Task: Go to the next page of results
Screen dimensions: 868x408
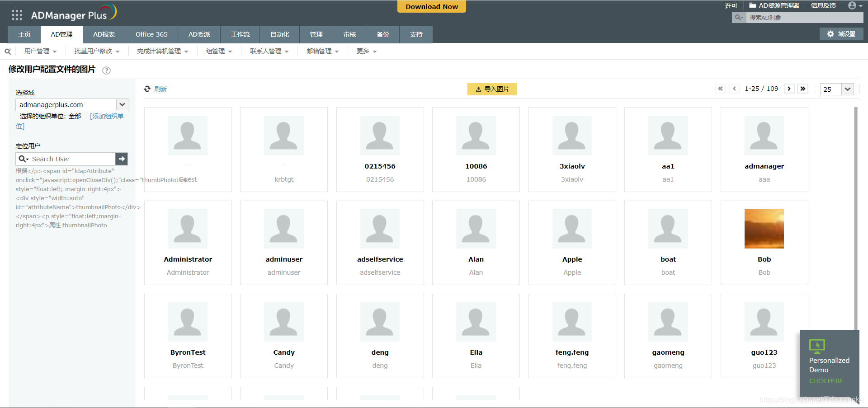Action: 789,89
